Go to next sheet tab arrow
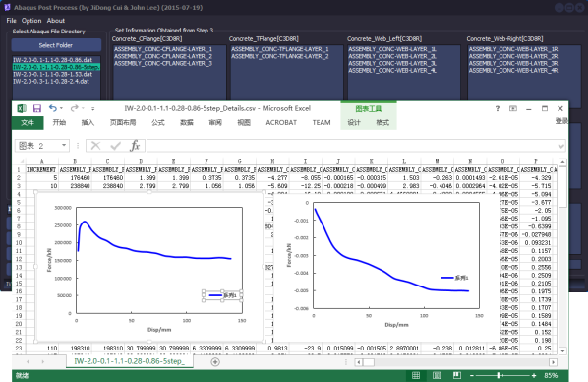This screenshot has width=588, height=382. pyautogui.click(x=42, y=362)
